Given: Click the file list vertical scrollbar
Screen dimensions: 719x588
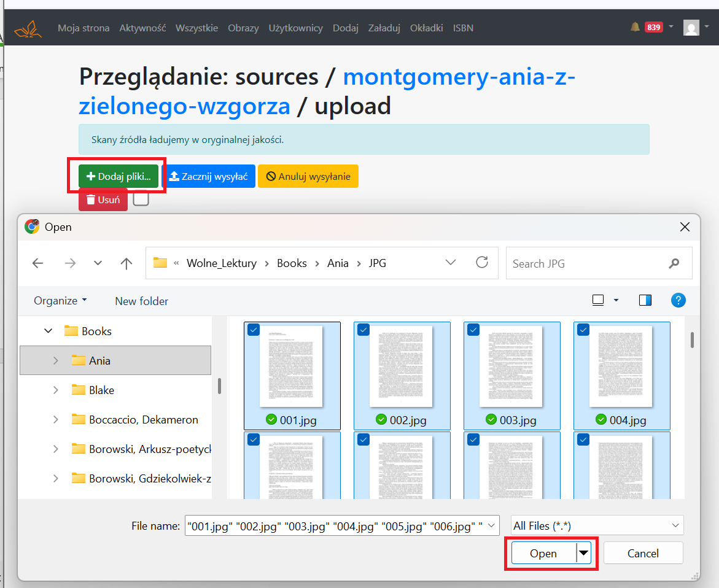Looking at the screenshot, I should (x=691, y=340).
